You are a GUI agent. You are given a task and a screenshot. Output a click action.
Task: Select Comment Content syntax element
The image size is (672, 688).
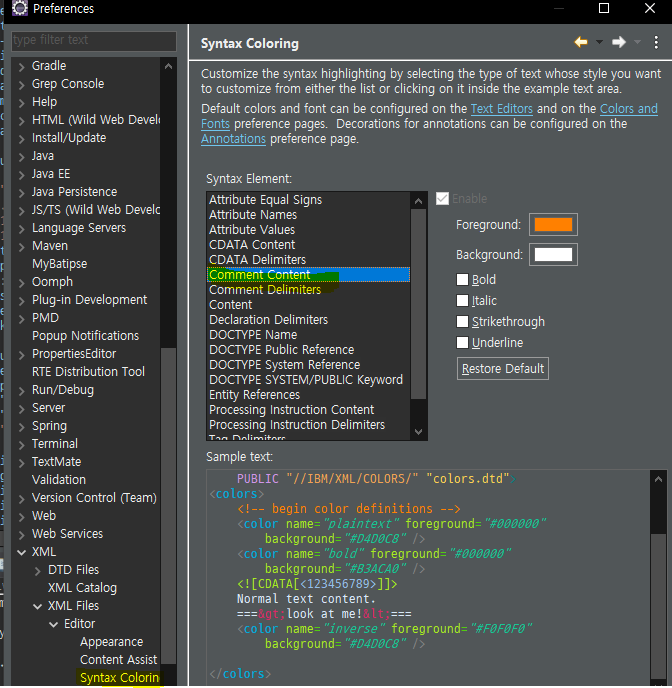coord(308,275)
